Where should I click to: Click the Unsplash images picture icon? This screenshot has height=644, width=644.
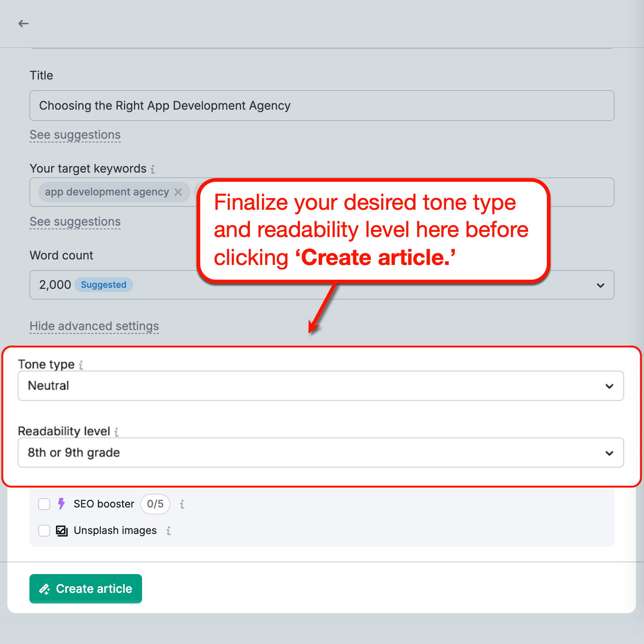(62, 531)
